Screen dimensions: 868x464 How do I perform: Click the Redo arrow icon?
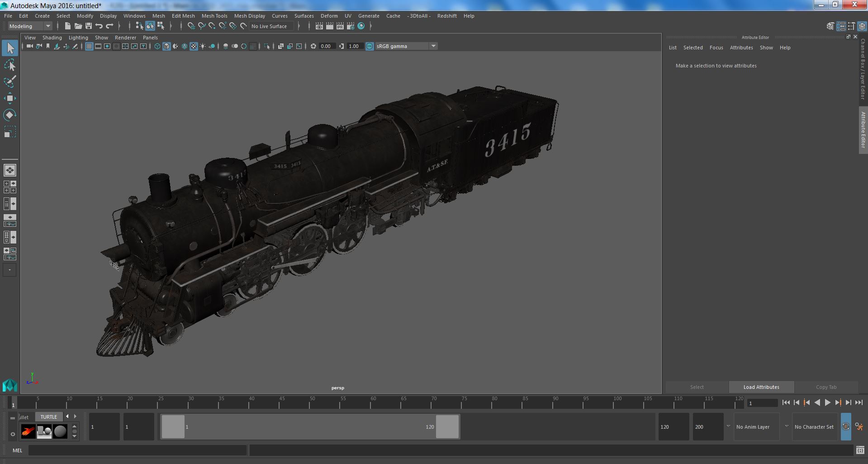(x=109, y=26)
